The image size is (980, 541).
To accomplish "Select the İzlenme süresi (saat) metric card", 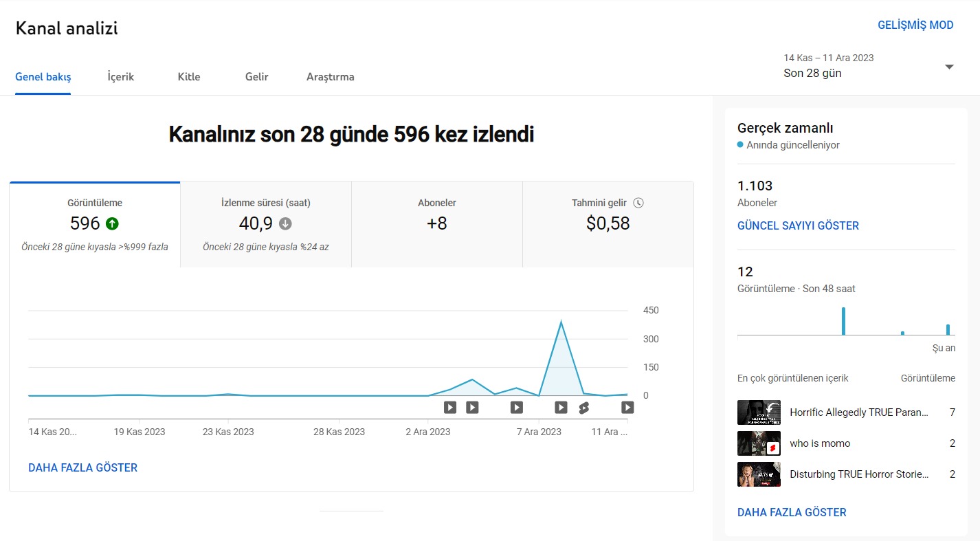I will [266, 225].
